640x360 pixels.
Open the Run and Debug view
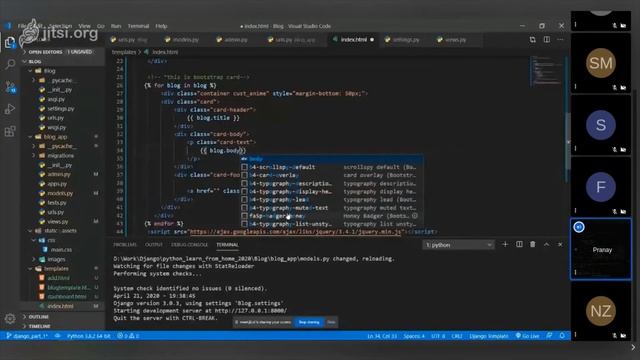(x=10, y=109)
